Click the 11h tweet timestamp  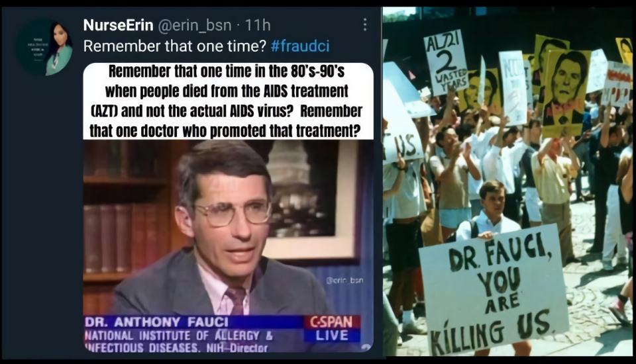258,25
